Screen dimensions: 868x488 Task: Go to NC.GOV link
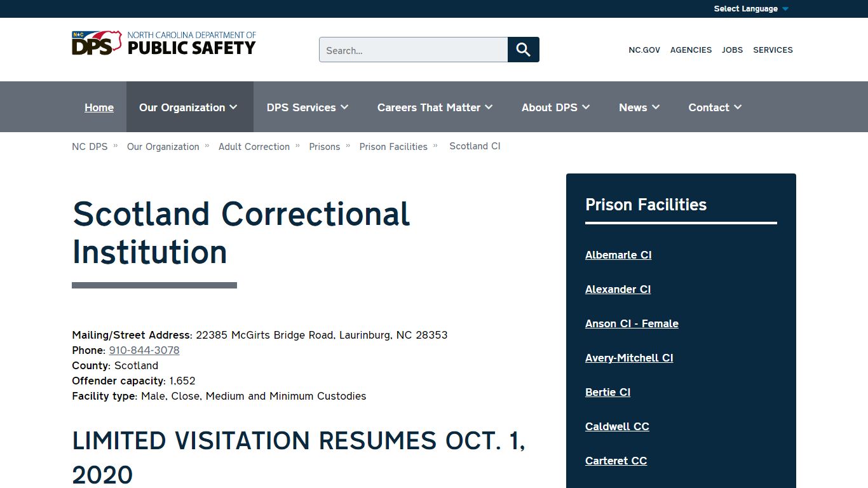pos(644,50)
